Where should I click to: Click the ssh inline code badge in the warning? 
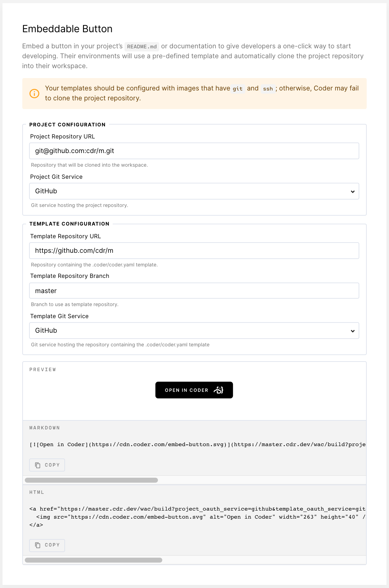click(x=268, y=89)
